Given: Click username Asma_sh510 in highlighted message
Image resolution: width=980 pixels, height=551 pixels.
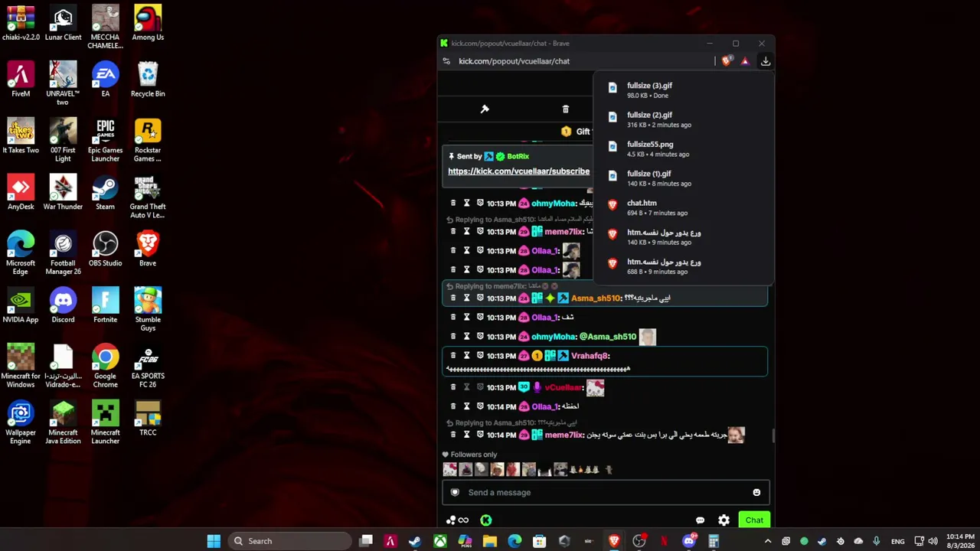Looking at the screenshot, I should 596,298.
